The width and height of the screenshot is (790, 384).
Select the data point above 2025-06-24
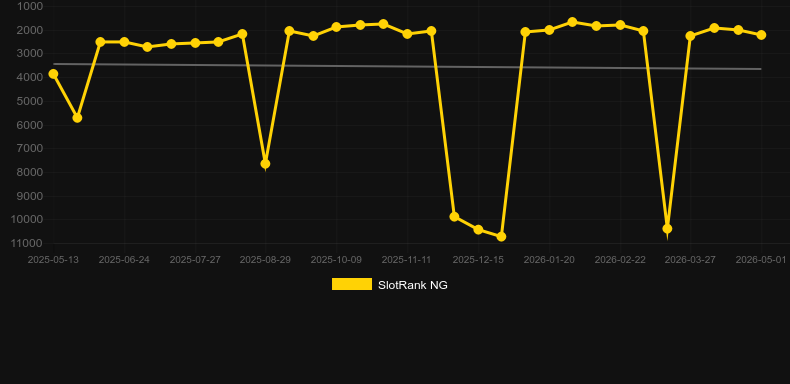tap(124, 42)
